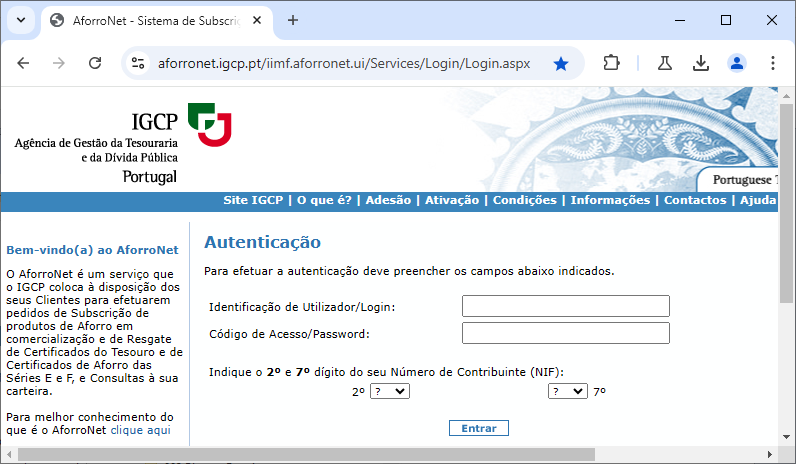Screen dimensions: 796x464
Task: Click the scroll-down arrow of vertical scrollbar
Action: [786, 437]
